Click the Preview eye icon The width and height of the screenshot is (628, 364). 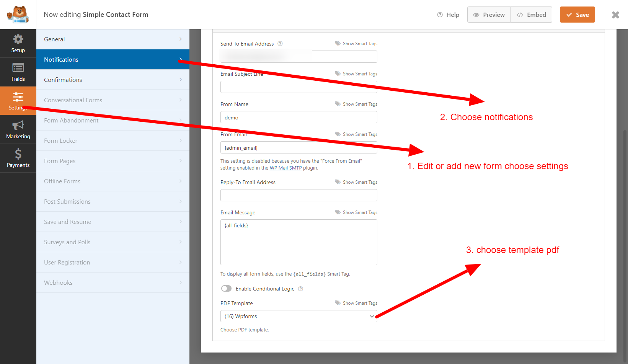coord(476,15)
